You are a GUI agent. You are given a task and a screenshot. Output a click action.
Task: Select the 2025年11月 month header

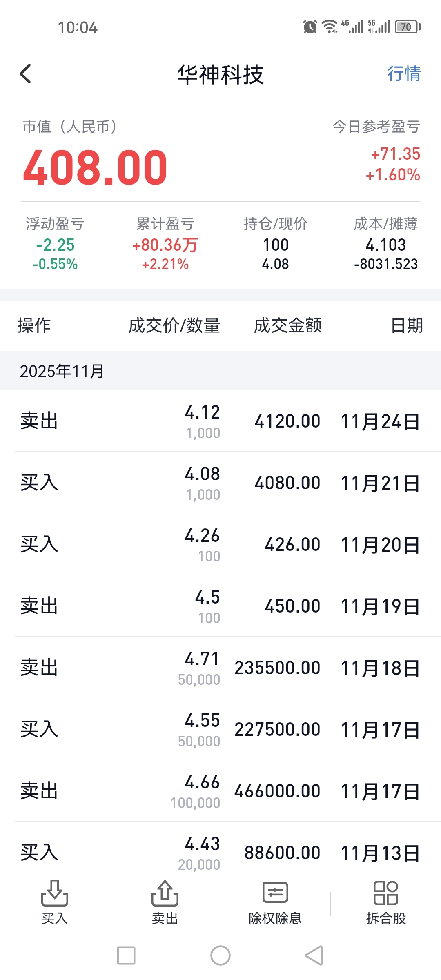(x=62, y=371)
